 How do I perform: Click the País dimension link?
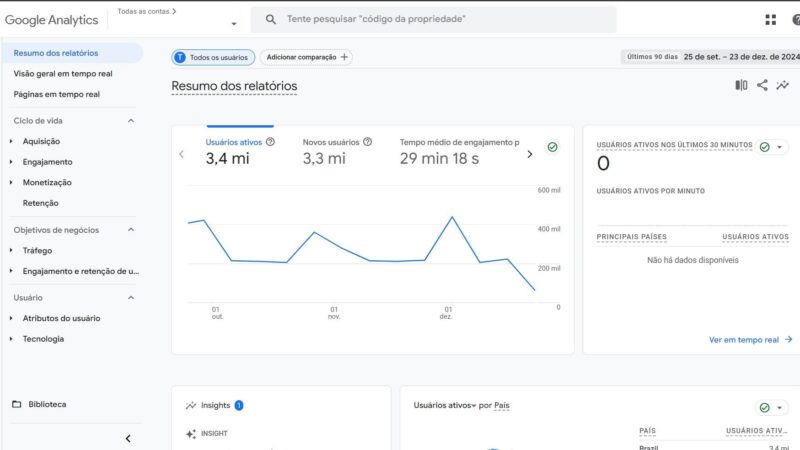pyautogui.click(x=502, y=405)
